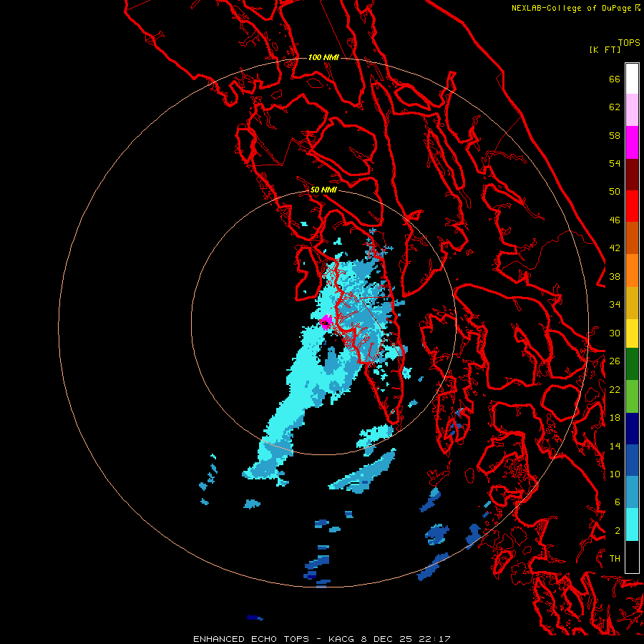Click the light green legend segment
644x644 pixels.
pos(632,396)
